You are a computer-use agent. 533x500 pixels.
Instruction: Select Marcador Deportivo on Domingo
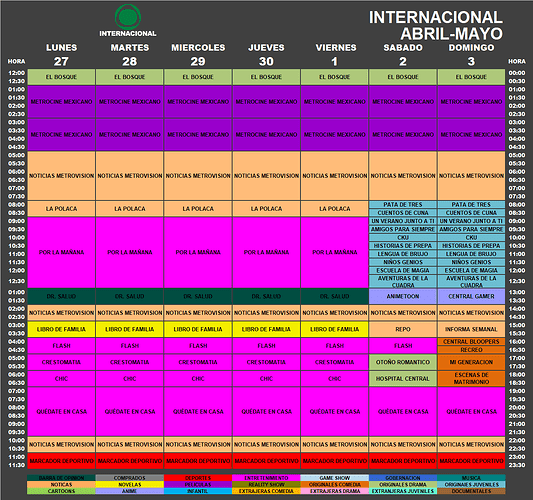tap(471, 461)
